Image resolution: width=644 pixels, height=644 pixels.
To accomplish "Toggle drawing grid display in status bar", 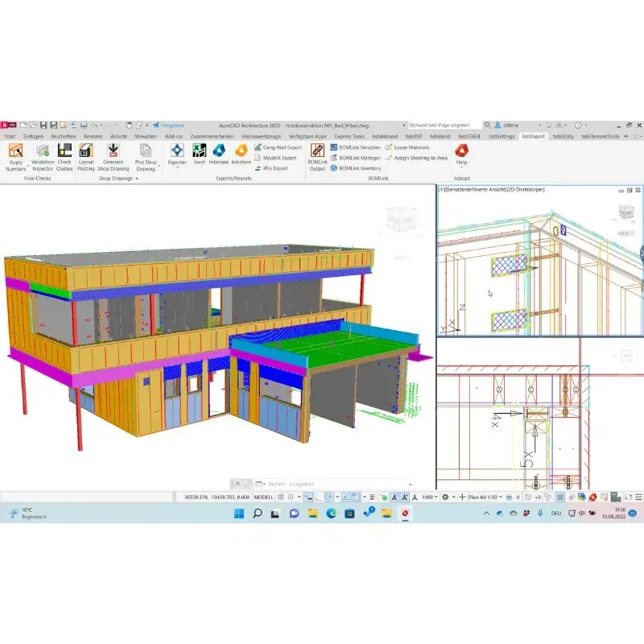I will (x=280, y=497).
